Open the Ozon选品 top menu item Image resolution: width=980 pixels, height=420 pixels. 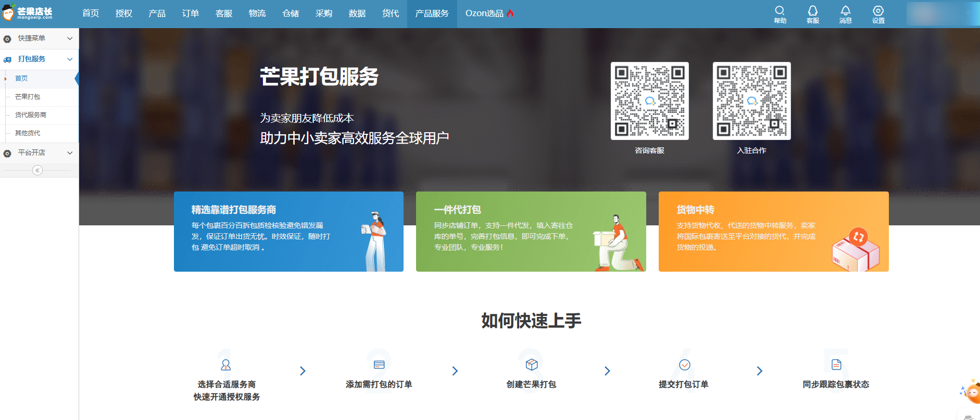pos(489,14)
